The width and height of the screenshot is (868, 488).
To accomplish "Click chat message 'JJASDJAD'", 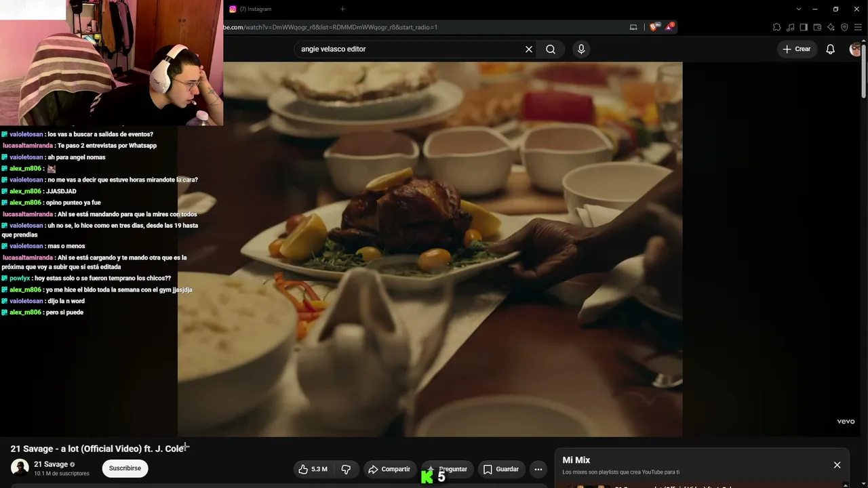I will (61, 191).
